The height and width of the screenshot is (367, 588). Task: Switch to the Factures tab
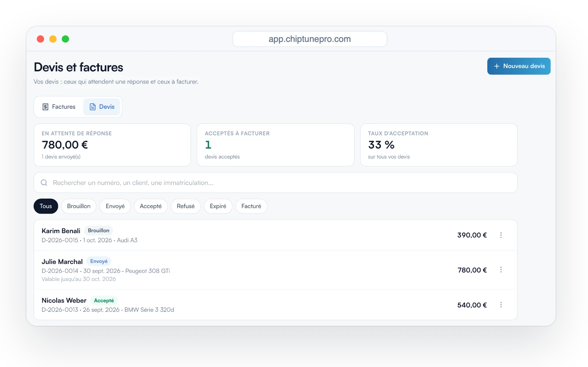[x=59, y=107]
